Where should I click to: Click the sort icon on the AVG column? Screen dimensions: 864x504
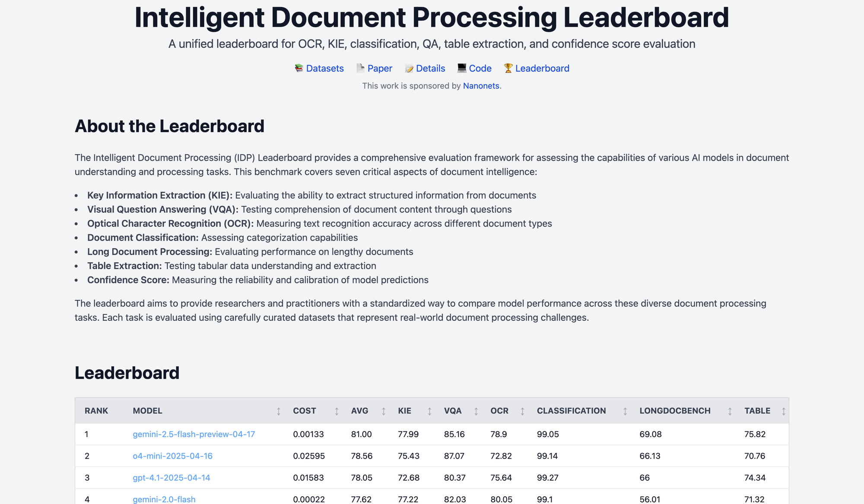(383, 411)
